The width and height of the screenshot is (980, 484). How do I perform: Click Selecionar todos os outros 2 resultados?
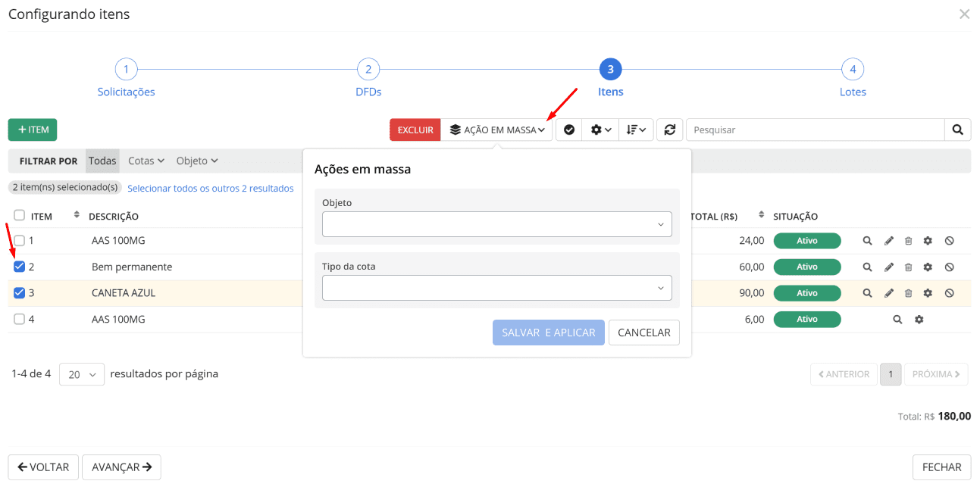pyautogui.click(x=210, y=189)
